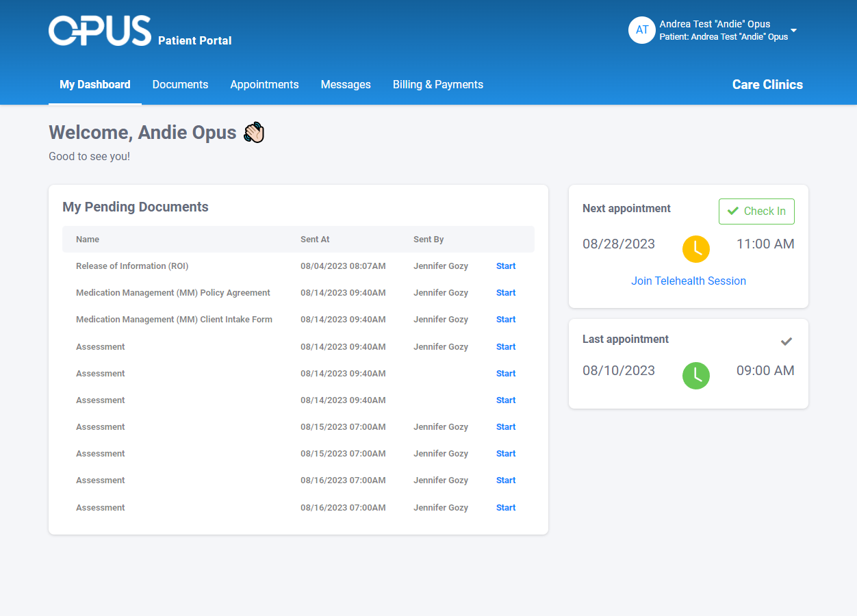Screen dimensions: 857x616
Task: Sort documents by Sent At column header
Action: click(x=315, y=240)
